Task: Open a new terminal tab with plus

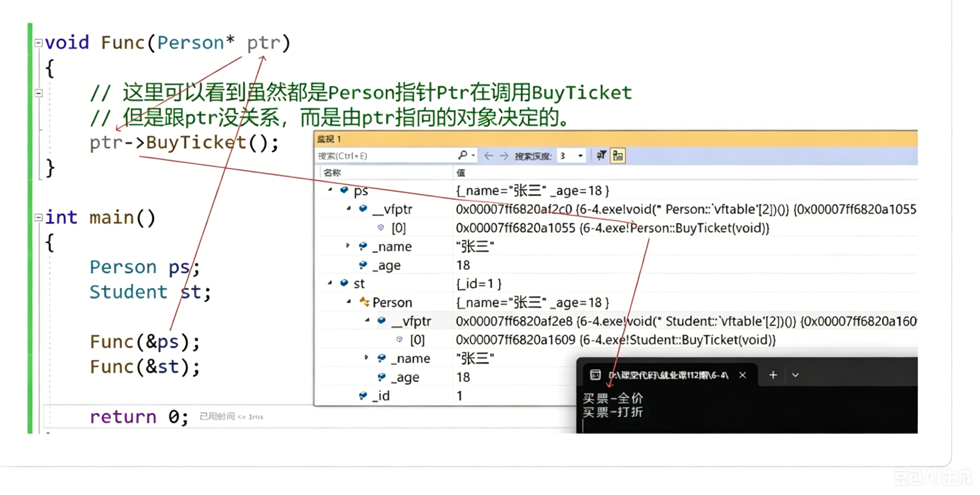Action: point(773,375)
